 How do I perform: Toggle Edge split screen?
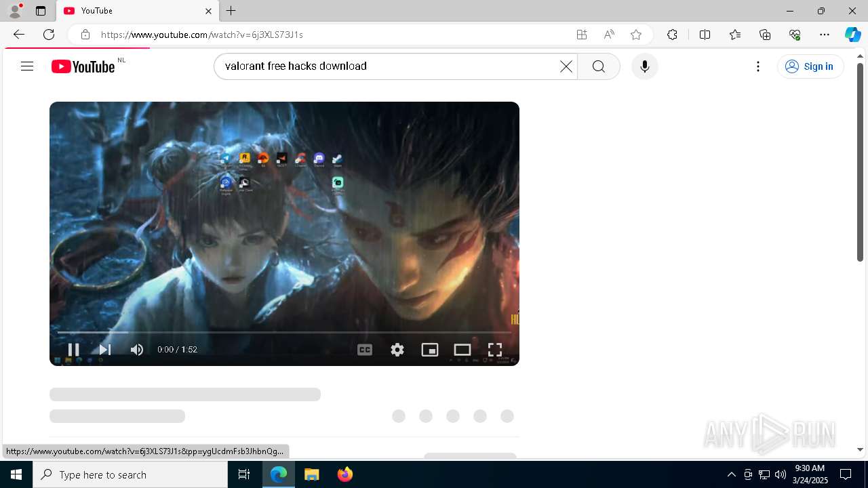pyautogui.click(x=705, y=35)
